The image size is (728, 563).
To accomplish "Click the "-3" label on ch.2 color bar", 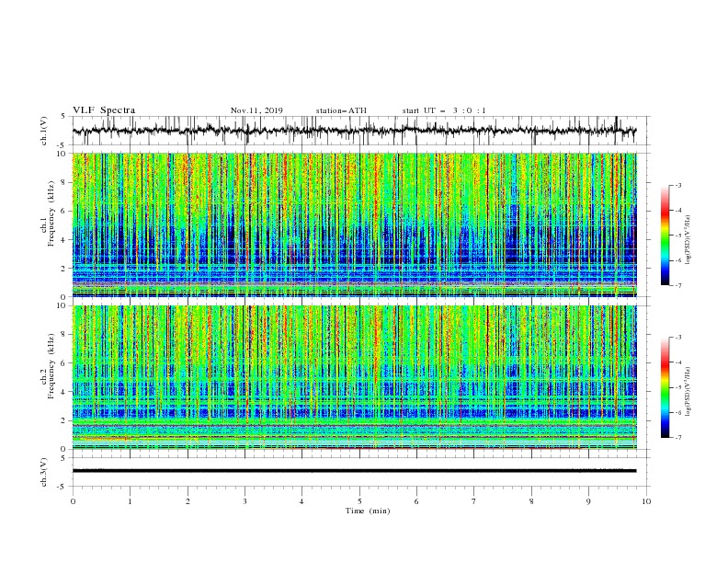I will (x=678, y=338).
